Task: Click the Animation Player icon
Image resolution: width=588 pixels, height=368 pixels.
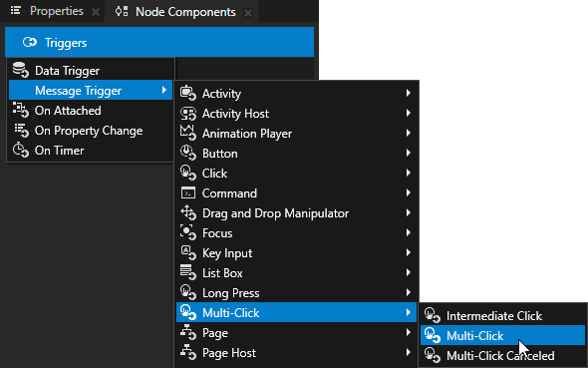Action: (188, 134)
